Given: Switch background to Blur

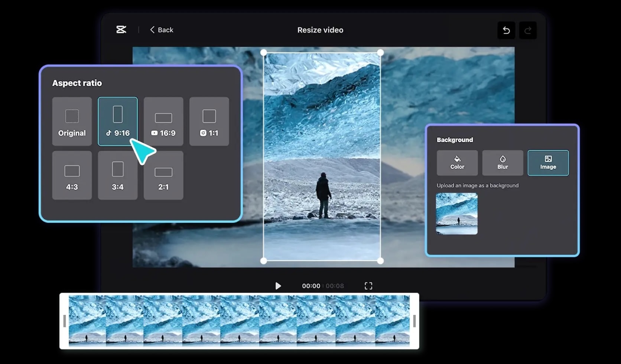Looking at the screenshot, I should click(503, 163).
